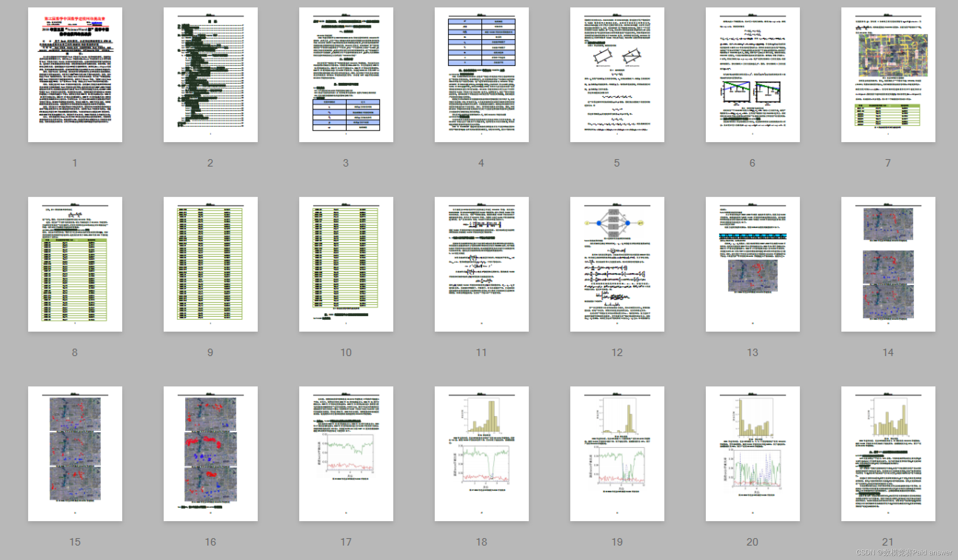This screenshot has width=958, height=560.
Task: Open page 3 thumbnail
Action: [346, 75]
